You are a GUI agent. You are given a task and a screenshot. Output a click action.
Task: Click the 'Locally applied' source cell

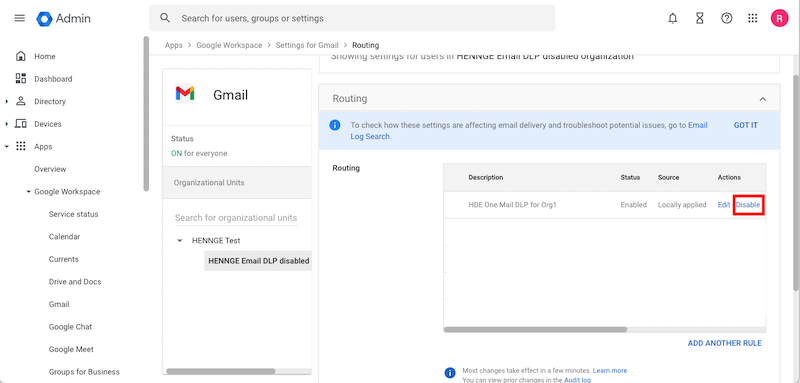(x=682, y=205)
